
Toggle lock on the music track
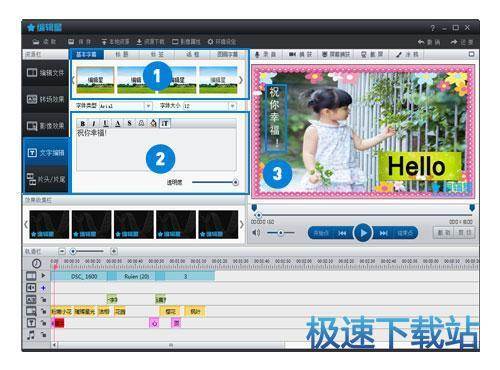pyautogui.click(x=43, y=334)
